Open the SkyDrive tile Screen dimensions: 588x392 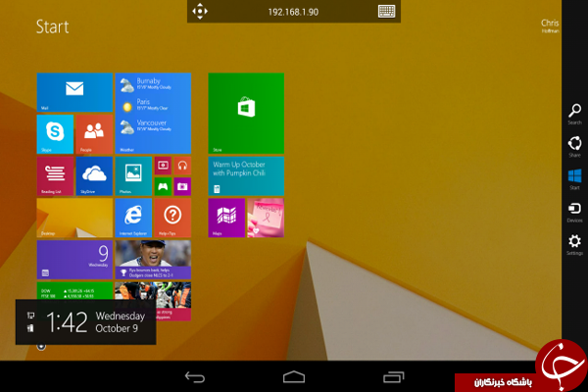(94, 176)
